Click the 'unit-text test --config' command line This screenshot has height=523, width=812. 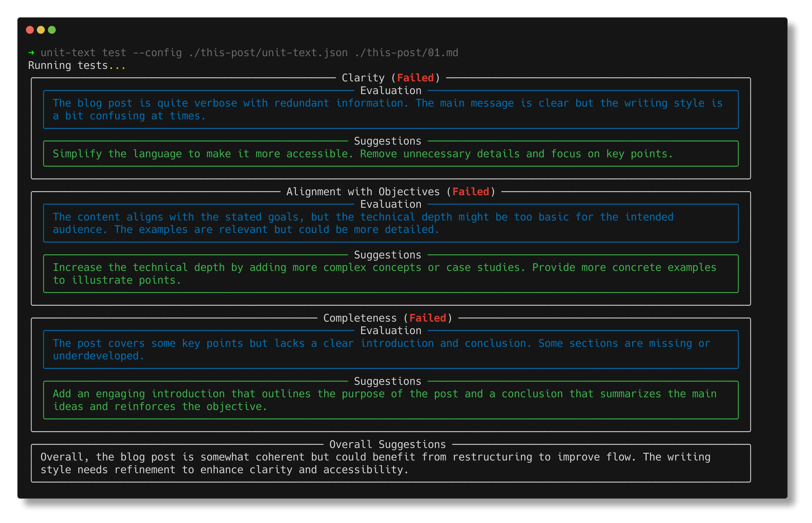click(x=249, y=53)
